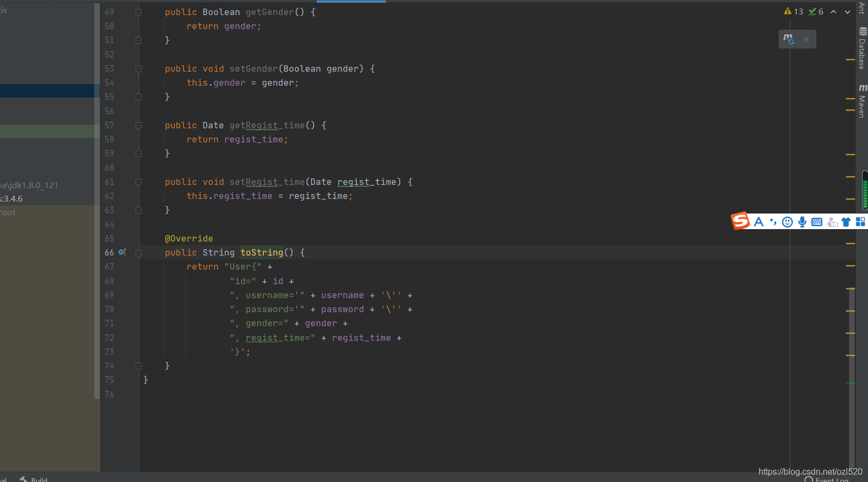Go to previous highlighted error arrow

(834, 12)
